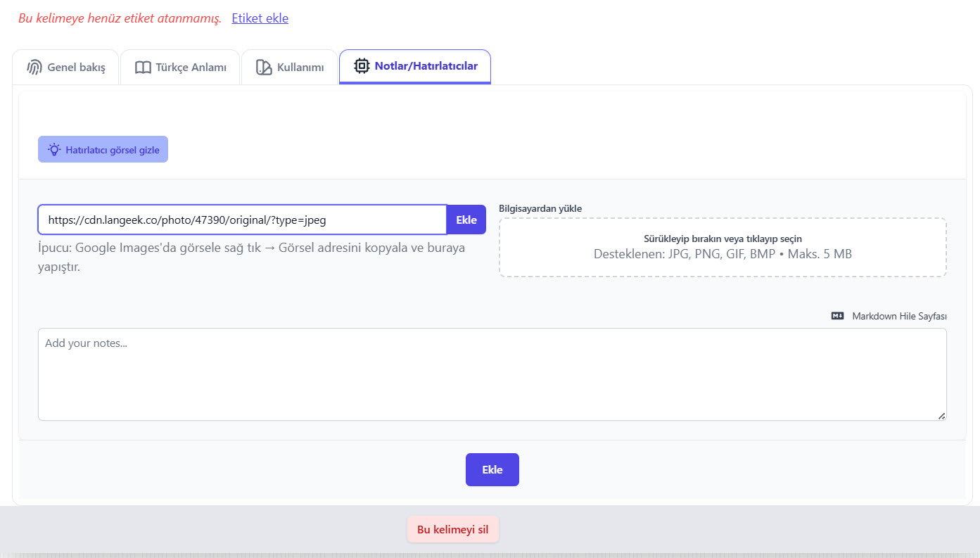Click into the Add your notes textarea
The height and width of the screenshot is (558, 980).
[492, 374]
